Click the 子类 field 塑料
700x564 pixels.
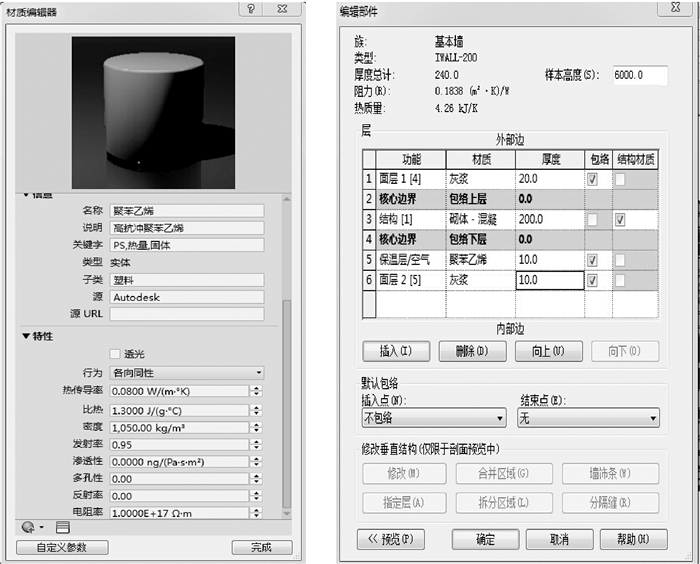click(187, 280)
